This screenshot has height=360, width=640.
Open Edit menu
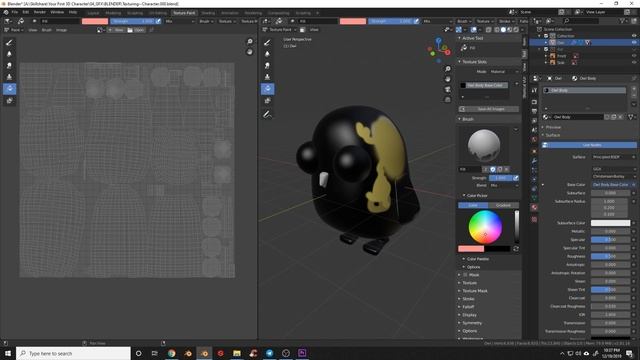pos(26,12)
